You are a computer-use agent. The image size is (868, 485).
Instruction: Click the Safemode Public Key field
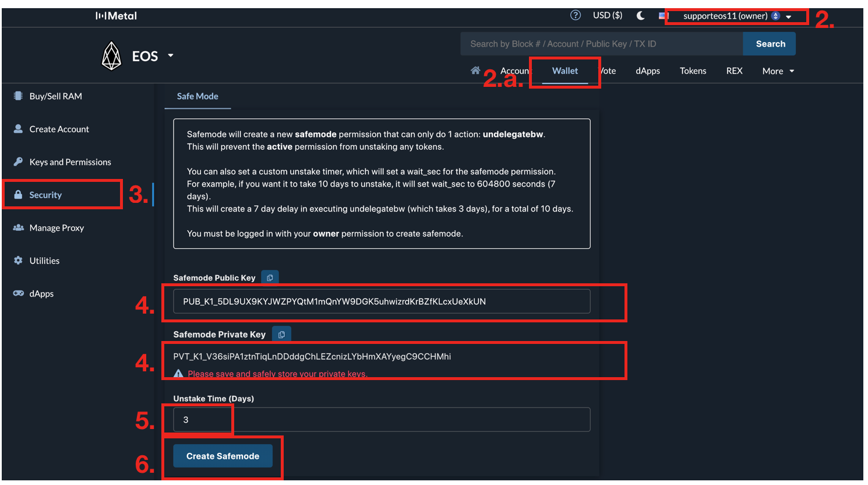coord(382,301)
